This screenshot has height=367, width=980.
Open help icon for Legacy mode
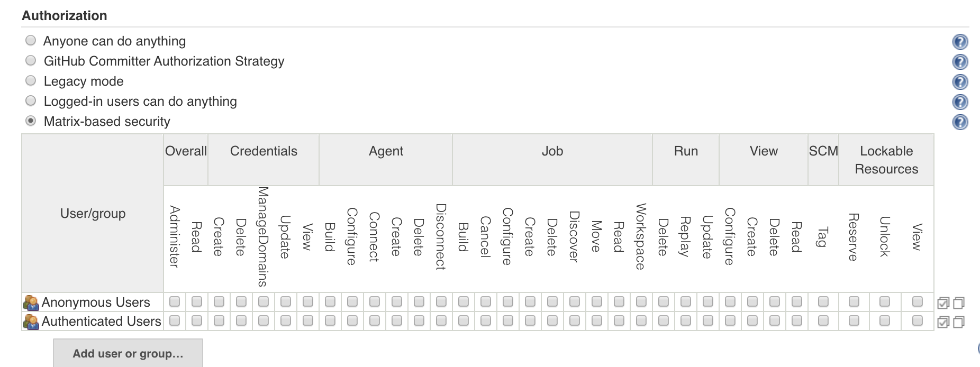point(960,82)
